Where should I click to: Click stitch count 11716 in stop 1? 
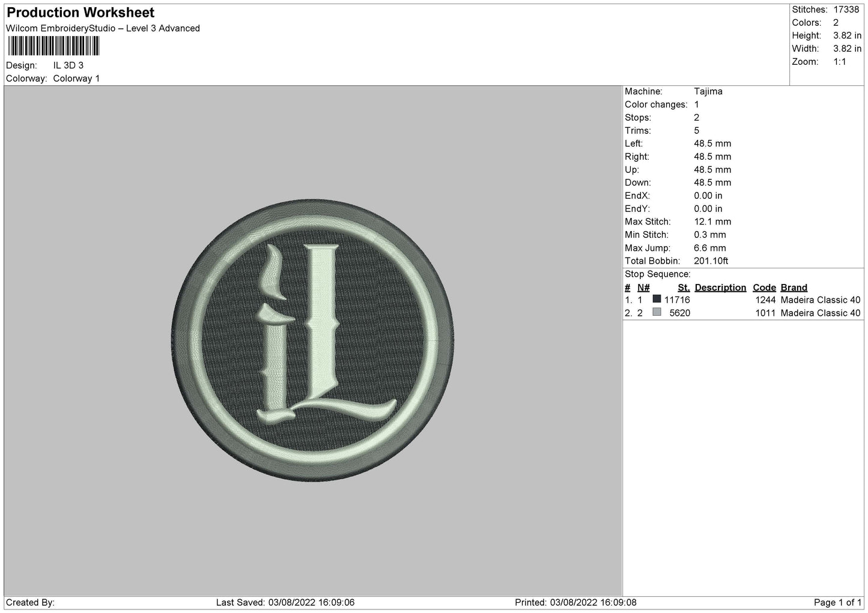point(677,300)
